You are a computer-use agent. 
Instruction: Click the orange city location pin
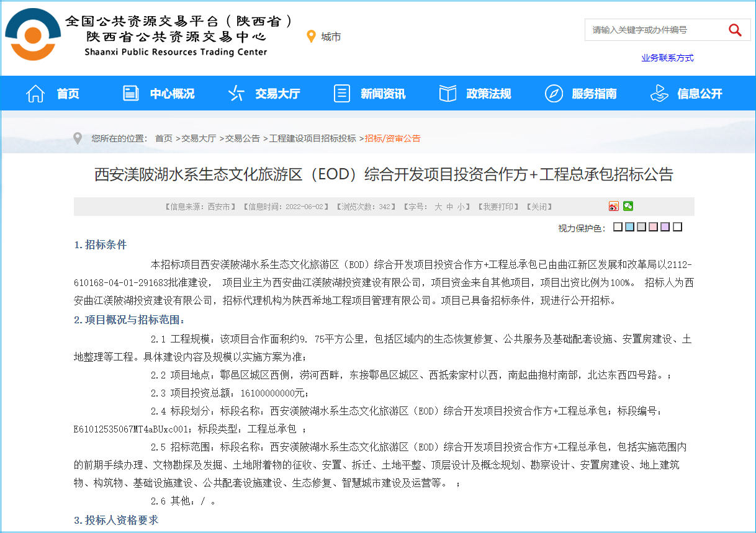(x=312, y=37)
